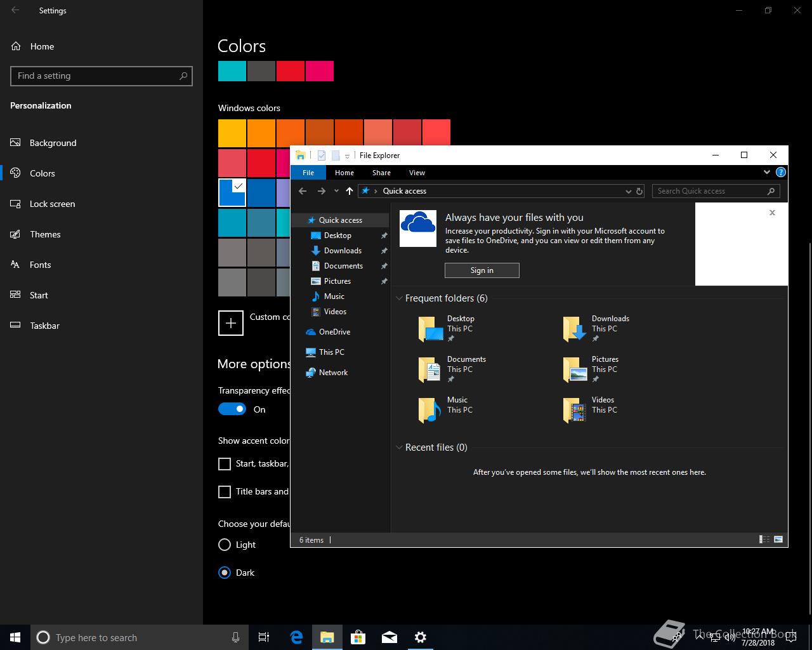This screenshot has width=812, height=650.
Task: Click the Task View taskbar icon
Action: point(264,637)
